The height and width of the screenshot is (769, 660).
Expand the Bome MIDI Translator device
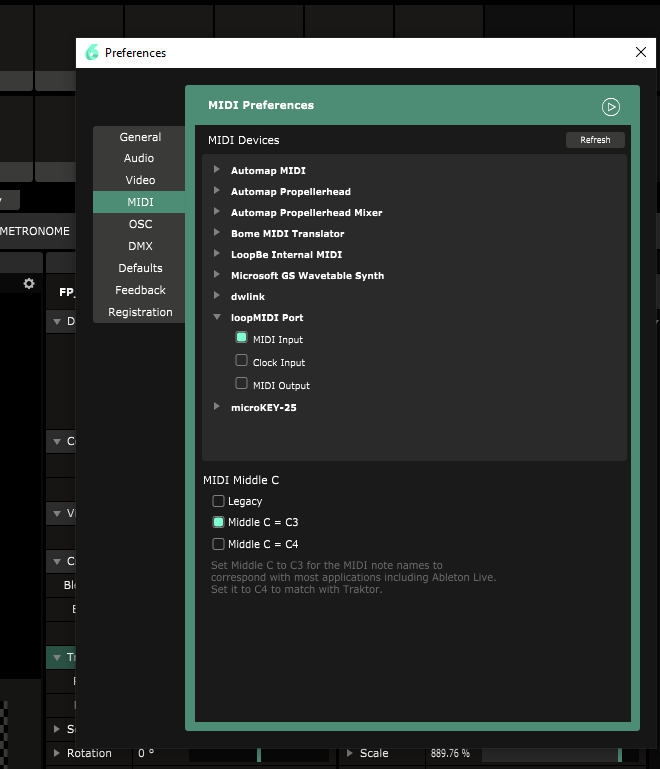point(217,233)
